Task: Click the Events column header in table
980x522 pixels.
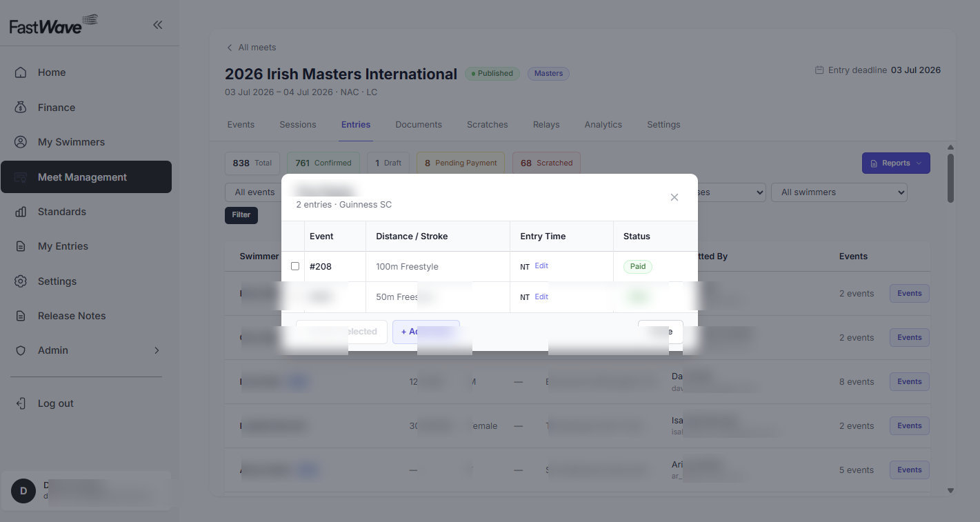Action: click(x=853, y=257)
